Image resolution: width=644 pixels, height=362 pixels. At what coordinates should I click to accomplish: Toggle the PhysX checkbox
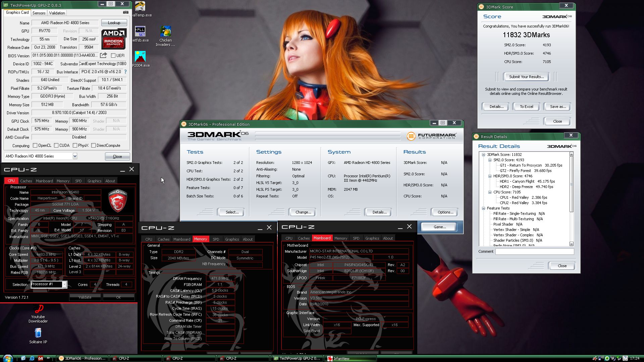[75, 145]
